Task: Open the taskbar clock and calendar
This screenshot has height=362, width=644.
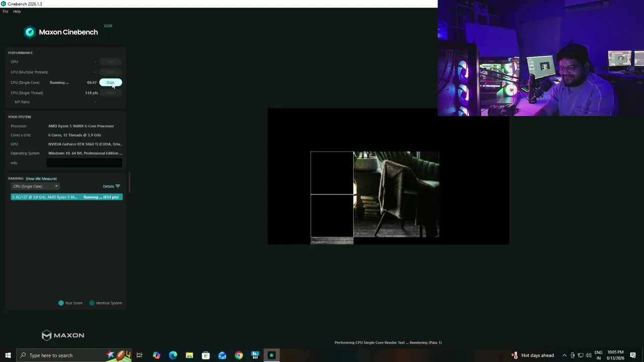Action: point(615,355)
